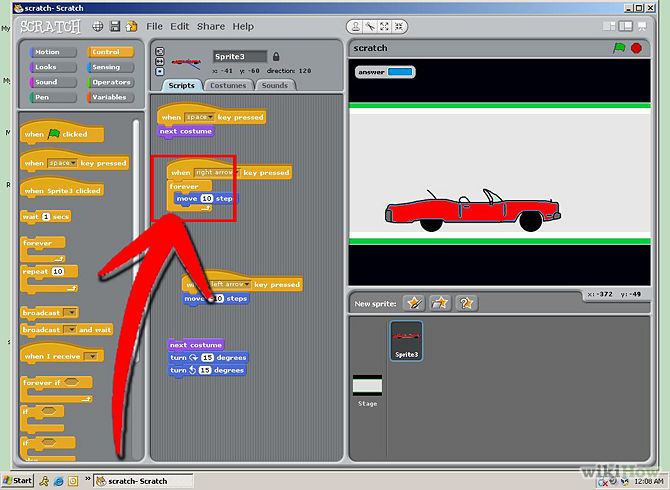Click the taskbar clock showing 12:08 AM

[x=649, y=481]
